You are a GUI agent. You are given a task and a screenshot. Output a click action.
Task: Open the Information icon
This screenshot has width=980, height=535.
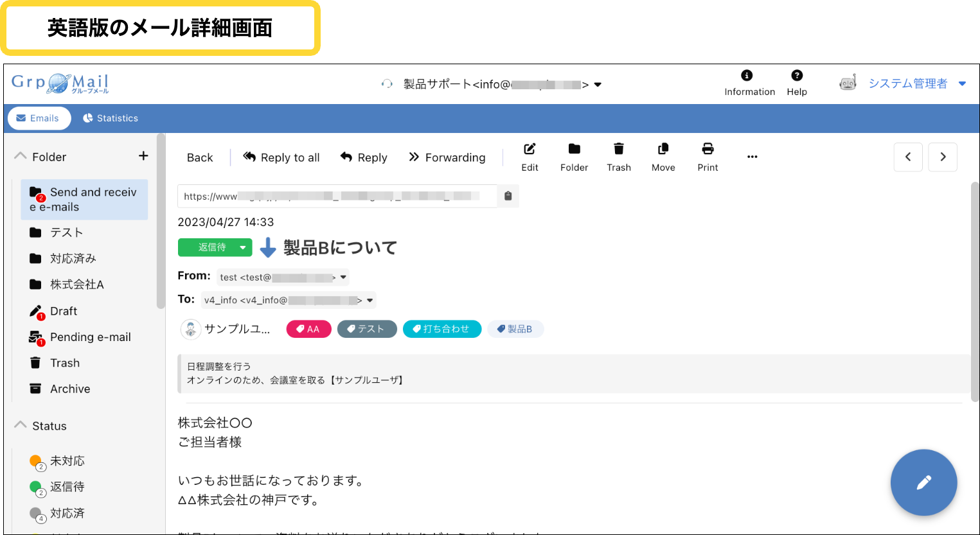(747, 76)
